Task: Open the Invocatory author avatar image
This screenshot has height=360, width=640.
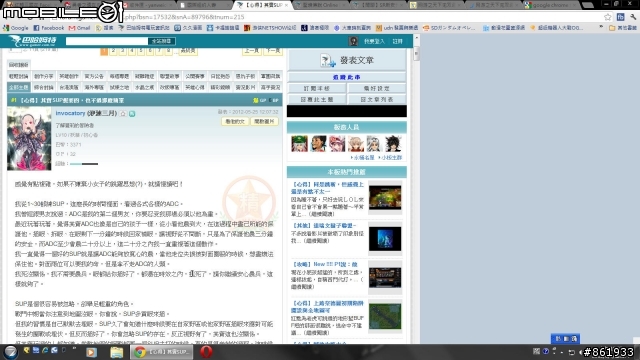Action: click(x=29, y=139)
